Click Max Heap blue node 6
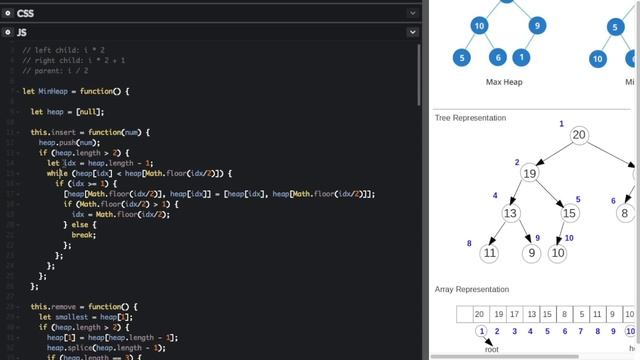This screenshot has height=360, width=640. point(498,58)
